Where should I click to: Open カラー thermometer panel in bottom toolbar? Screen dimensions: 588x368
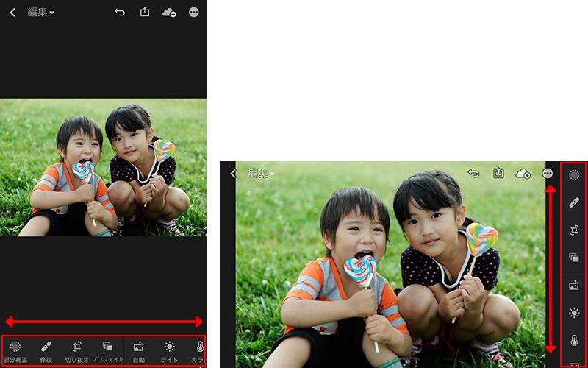pyautogui.click(x=198, y=352)
